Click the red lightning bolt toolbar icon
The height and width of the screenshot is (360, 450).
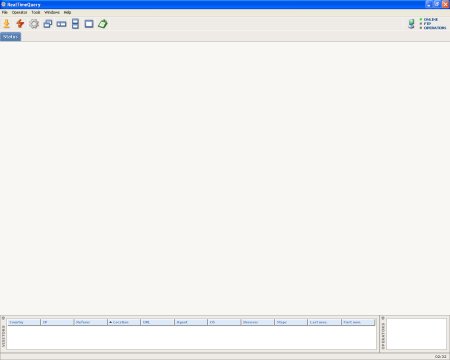pyautogui.click(x=20, y=24)
